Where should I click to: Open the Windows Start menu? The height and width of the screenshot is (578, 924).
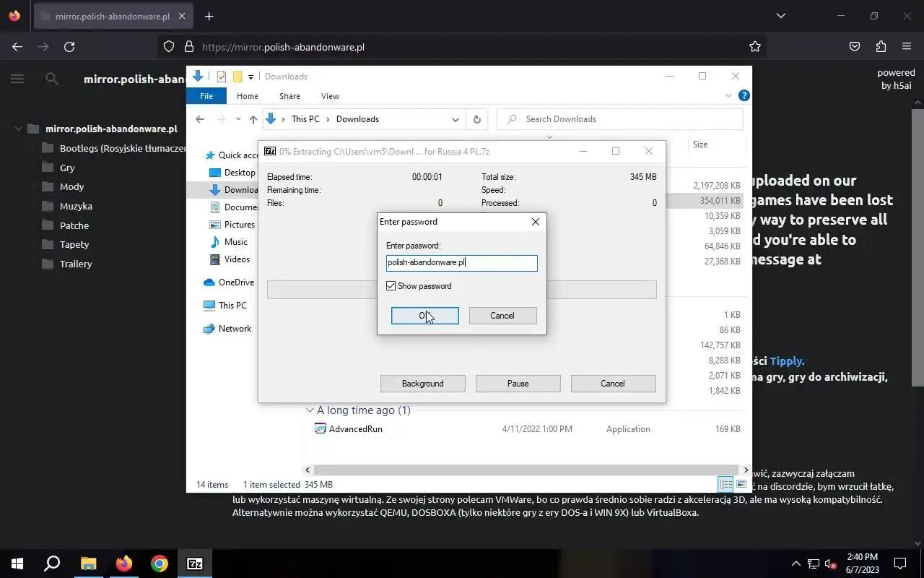tap(17, 564)
